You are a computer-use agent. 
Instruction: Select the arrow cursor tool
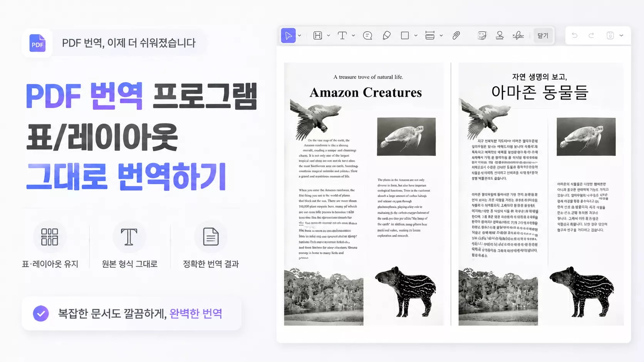288,35
